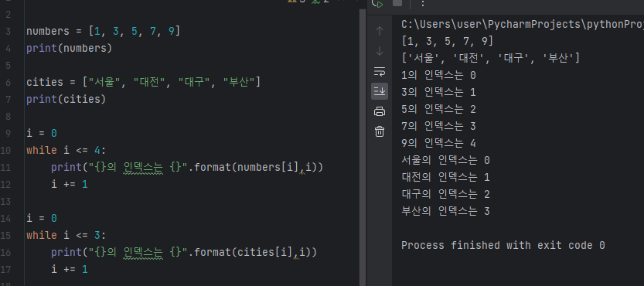Click the console line listing the cities
Image resolution: width=644 pixels, height=286 pixels.
(490, 58)
